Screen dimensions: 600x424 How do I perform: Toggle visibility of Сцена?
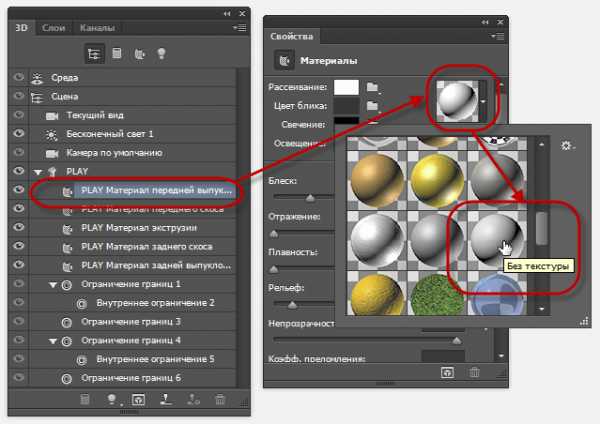(18, 96)
